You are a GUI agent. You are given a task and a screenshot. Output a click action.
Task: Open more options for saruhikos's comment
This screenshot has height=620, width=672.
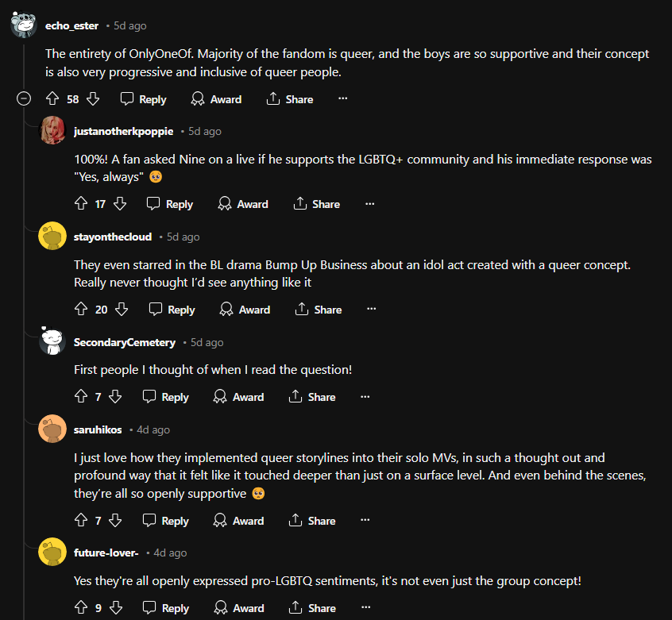[365, 521]
